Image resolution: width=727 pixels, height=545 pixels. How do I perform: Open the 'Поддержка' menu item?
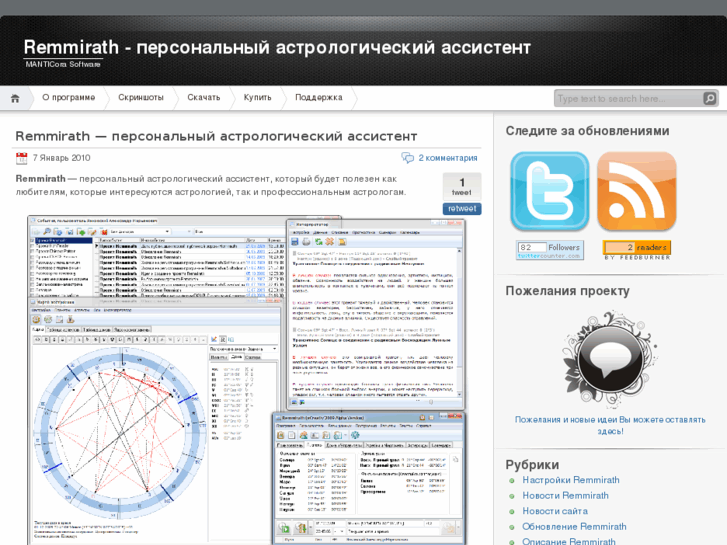point(319,97)
